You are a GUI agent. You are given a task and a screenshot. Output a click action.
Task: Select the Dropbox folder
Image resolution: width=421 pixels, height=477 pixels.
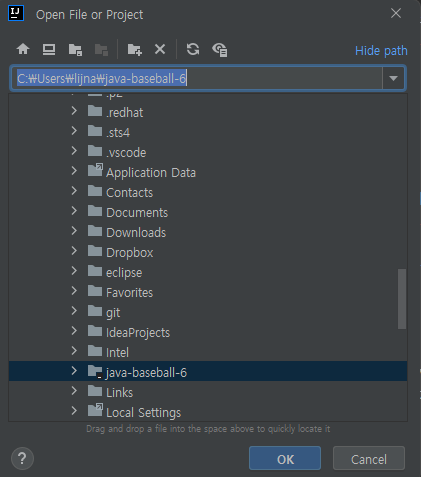(130, 253)
